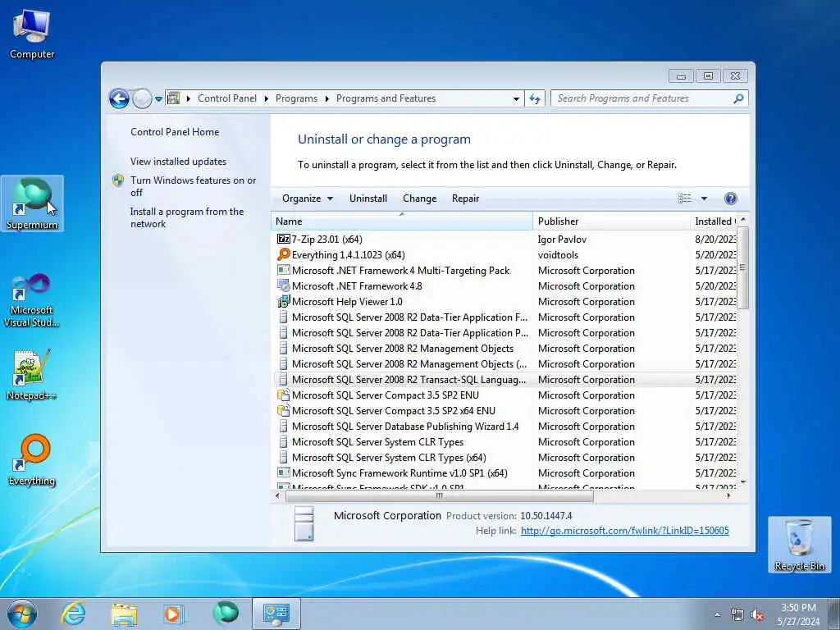Click the horizontal scrollbar thumb of program list
This screenshot has height=630, width=840.
coord(440,495)
